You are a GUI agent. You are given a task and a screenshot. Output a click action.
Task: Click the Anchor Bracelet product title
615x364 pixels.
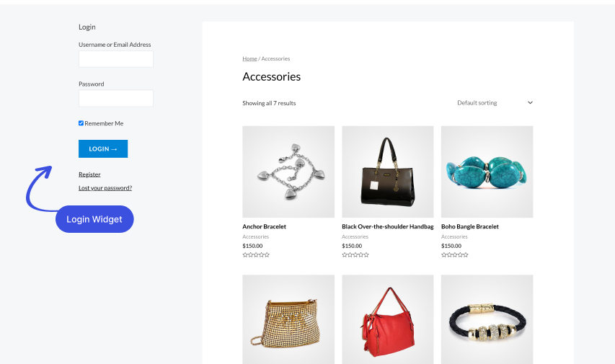(265, 227)
